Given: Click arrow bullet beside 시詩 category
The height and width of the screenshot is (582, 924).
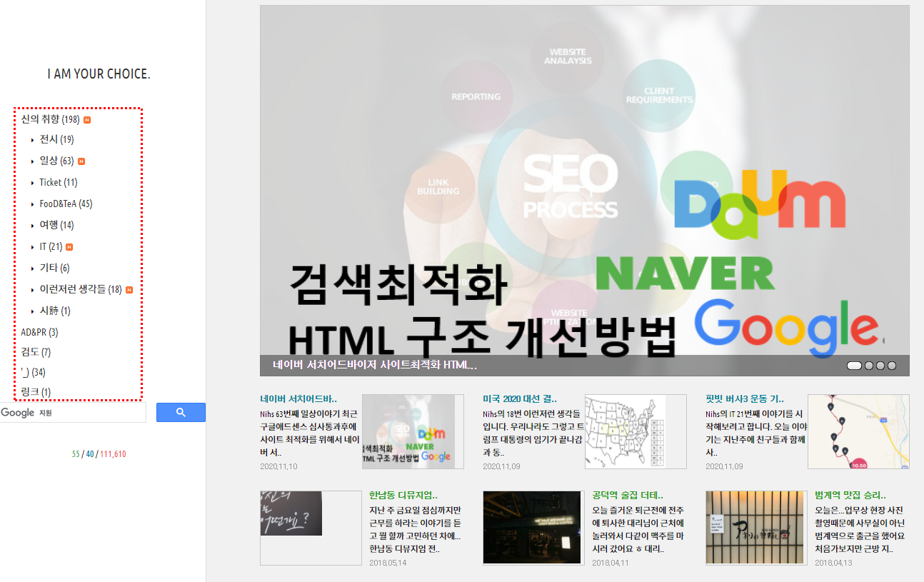Looking at the screenshot, I should (33, 311).
